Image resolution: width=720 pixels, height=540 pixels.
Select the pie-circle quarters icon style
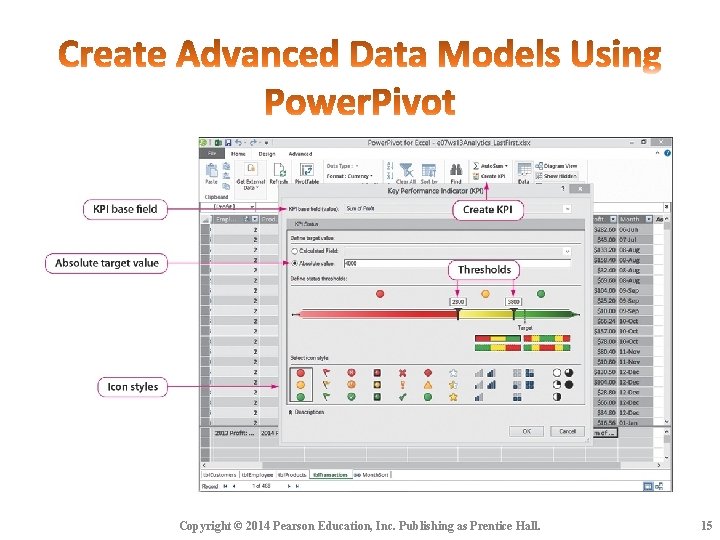click(x=562, y=385)
